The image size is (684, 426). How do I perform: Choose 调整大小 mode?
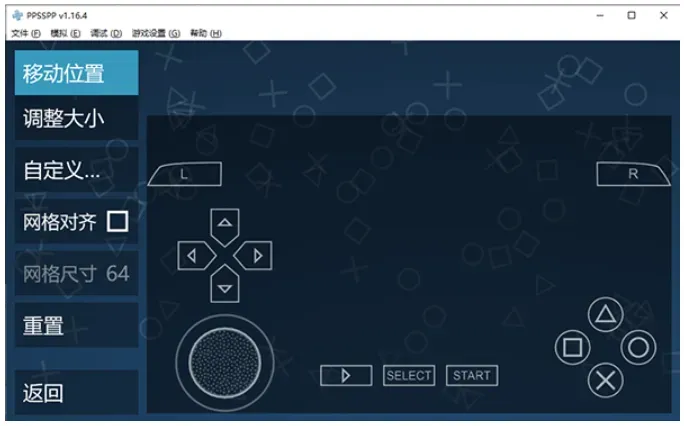[76, 119]
